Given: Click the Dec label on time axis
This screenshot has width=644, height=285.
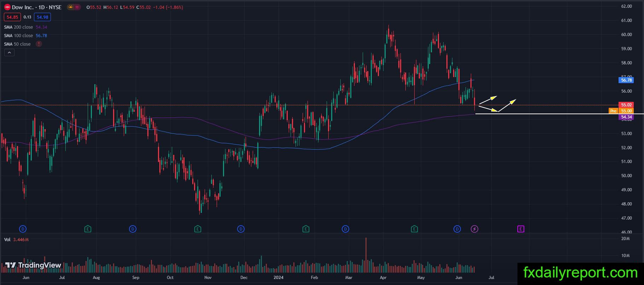Looking at the screenshot, I should 244,278.
